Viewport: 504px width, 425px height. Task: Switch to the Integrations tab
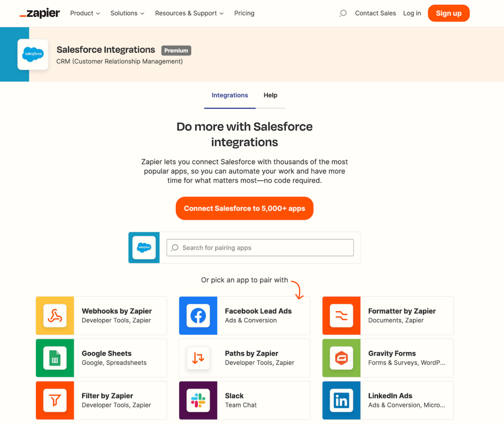click(230, 95)
